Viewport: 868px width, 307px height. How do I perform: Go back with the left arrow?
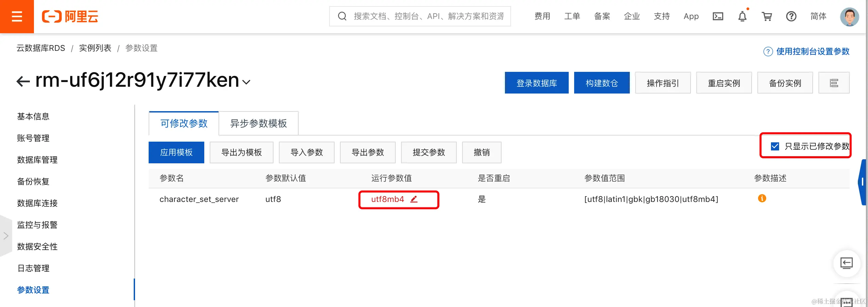pyautogui.click(x=23, y=81)
